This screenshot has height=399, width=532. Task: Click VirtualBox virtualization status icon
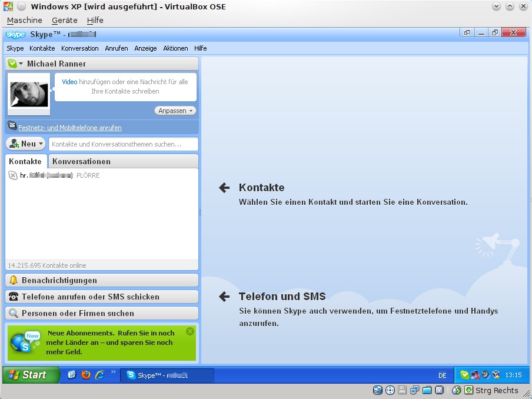tap(440, 390)
